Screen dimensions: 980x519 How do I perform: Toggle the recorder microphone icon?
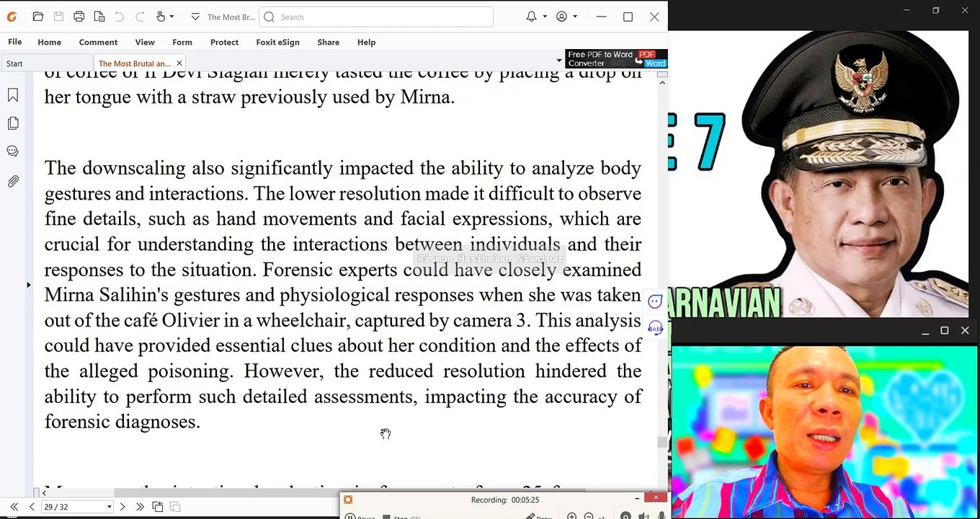[661, 516]
